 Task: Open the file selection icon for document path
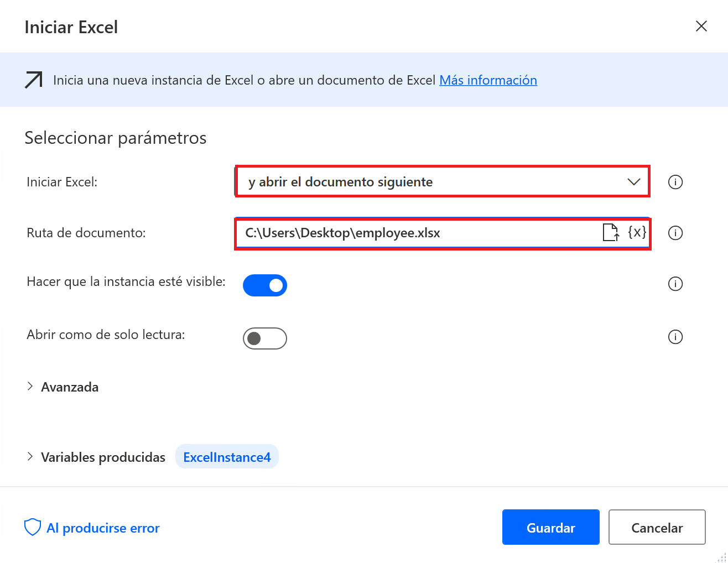pos(611,233)
